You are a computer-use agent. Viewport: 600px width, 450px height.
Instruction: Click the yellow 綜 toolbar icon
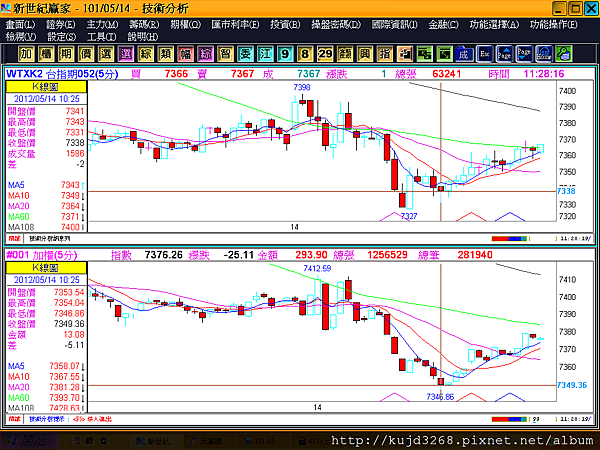(145, 54)
